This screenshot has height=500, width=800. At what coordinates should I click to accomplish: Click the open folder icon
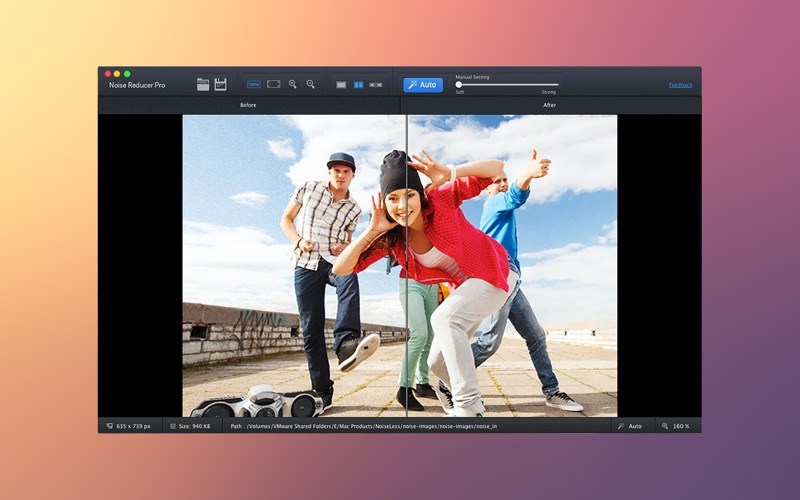[x=203, y=85]
